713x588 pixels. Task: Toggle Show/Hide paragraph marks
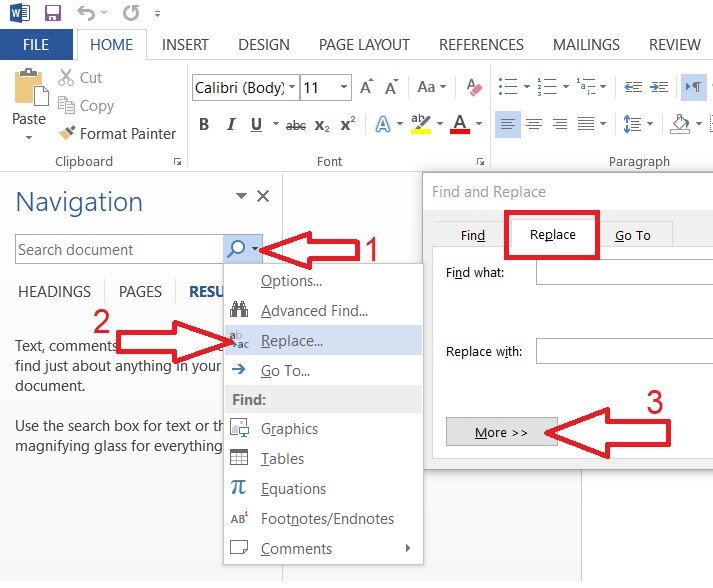click(692, 88)
